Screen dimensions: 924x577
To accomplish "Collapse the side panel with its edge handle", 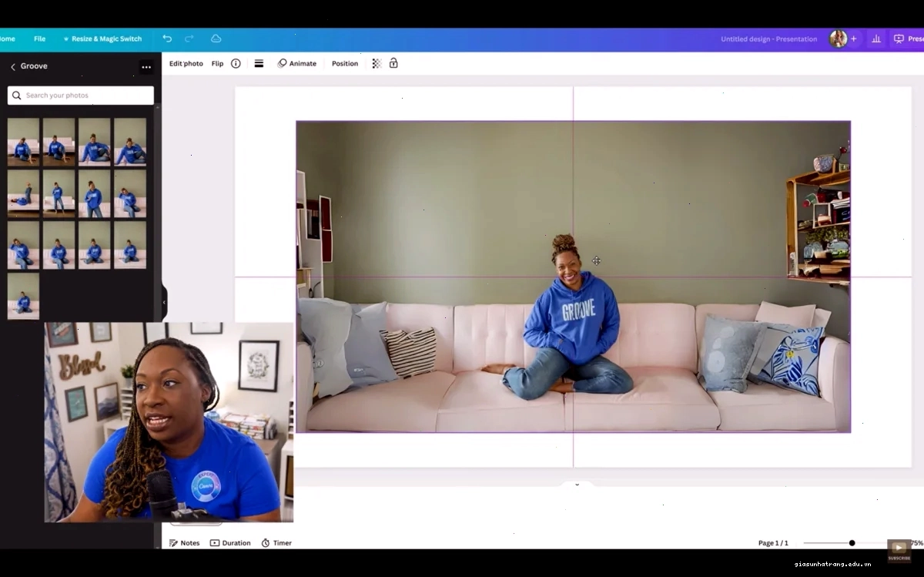I will [x=164, y=302].
